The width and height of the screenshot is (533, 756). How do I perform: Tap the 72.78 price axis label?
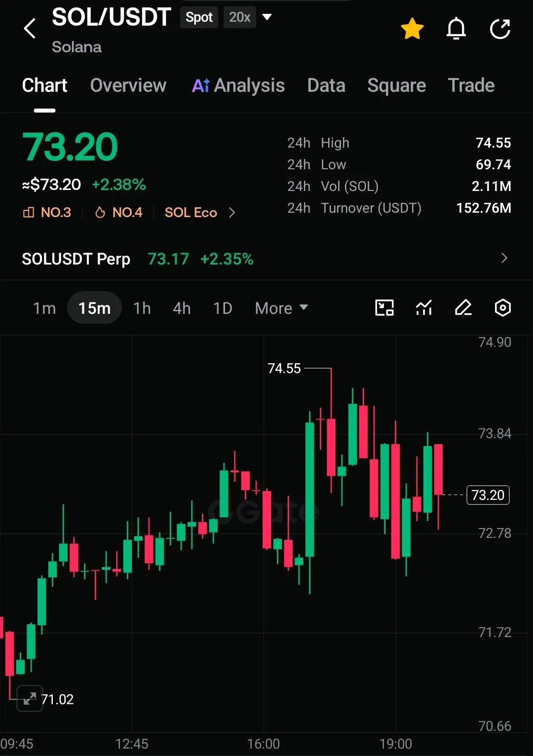coord(495,533)
